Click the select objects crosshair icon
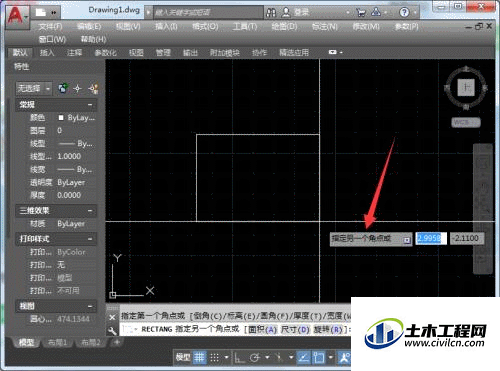This screenshot has width=500, height=371. pos(77,88)
